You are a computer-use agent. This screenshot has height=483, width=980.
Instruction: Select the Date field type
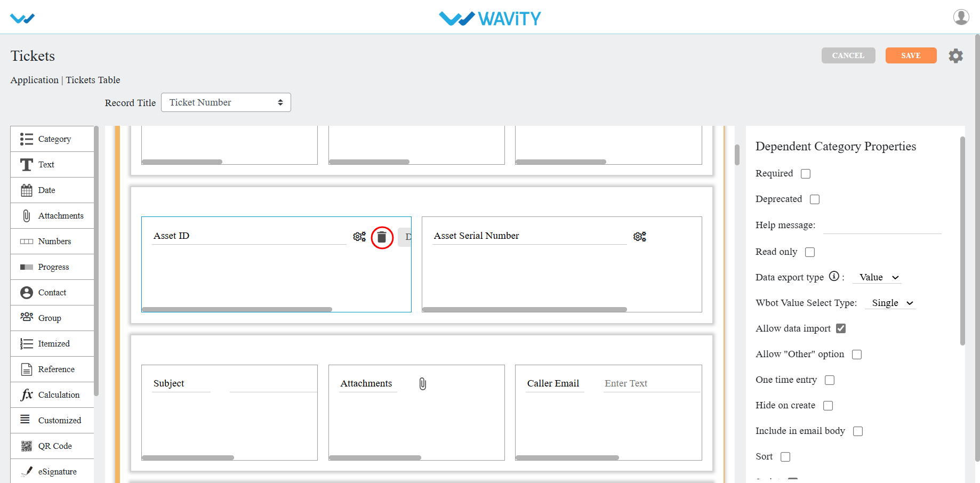(52, 190)
